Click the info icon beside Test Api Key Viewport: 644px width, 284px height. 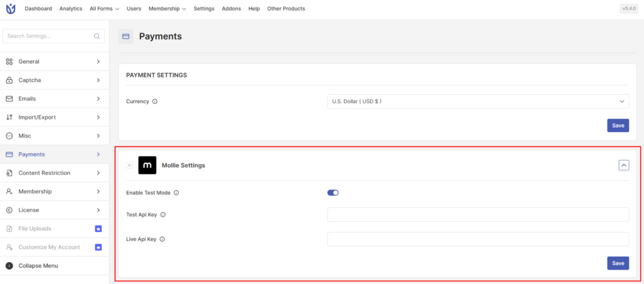pos(163,215)
